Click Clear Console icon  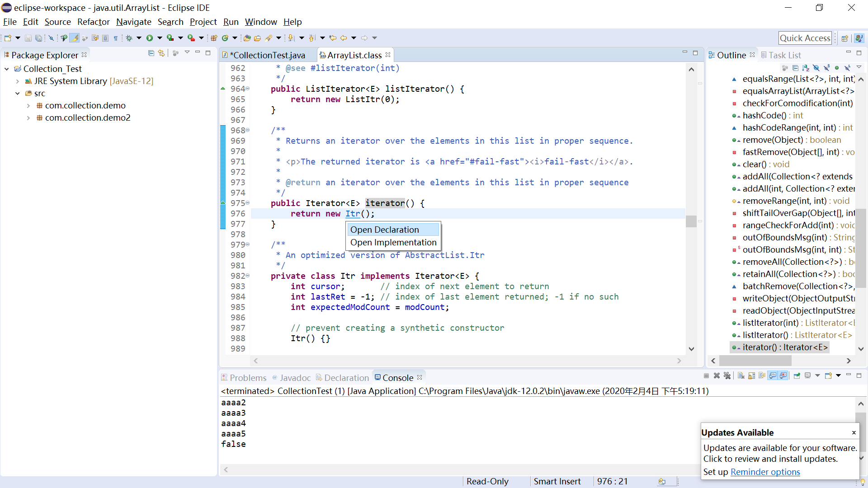(x=741, y=375)
